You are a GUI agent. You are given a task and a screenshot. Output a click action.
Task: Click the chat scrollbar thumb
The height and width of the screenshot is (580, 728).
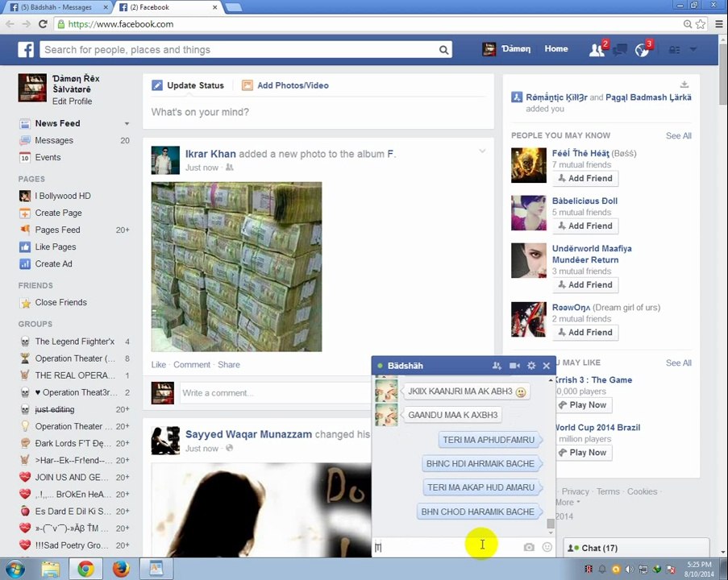[551, 524]
